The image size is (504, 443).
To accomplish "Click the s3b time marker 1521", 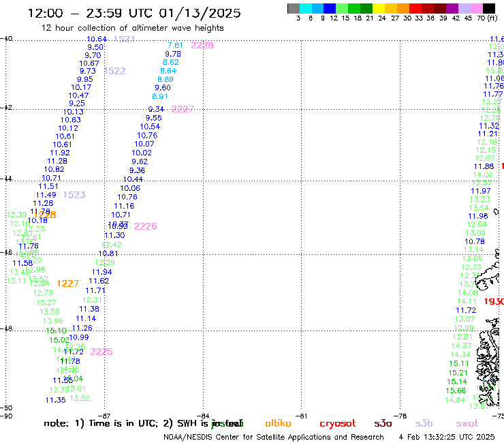I will click(125, 39).
